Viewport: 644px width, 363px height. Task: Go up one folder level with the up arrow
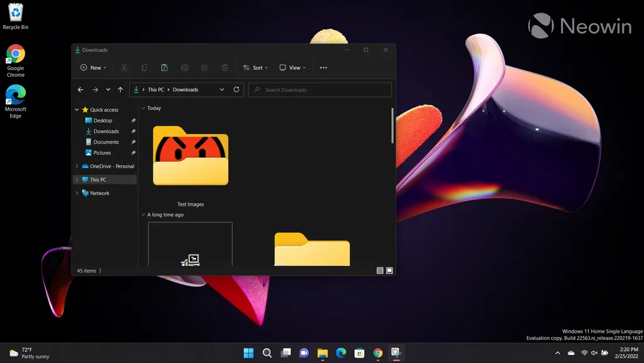120,90
